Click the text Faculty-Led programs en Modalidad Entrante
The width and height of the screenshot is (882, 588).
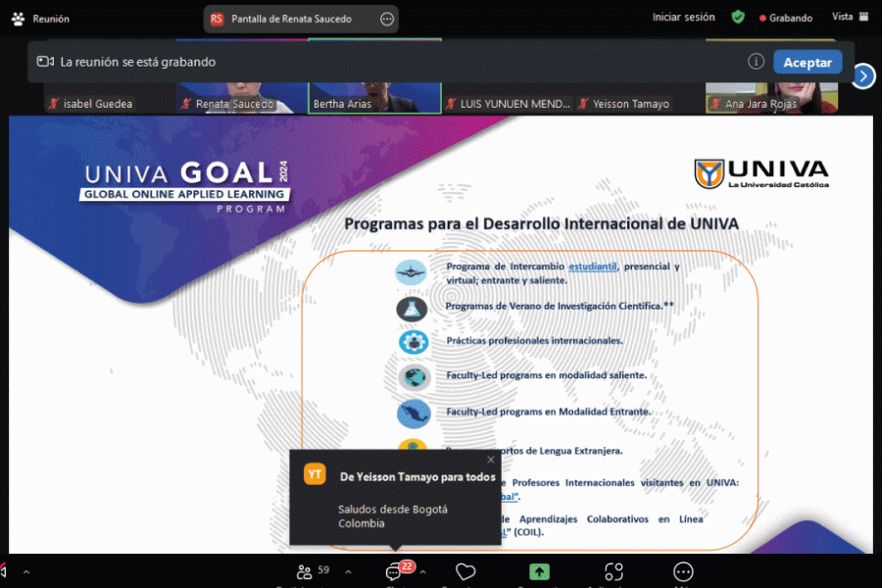(548, 412)
